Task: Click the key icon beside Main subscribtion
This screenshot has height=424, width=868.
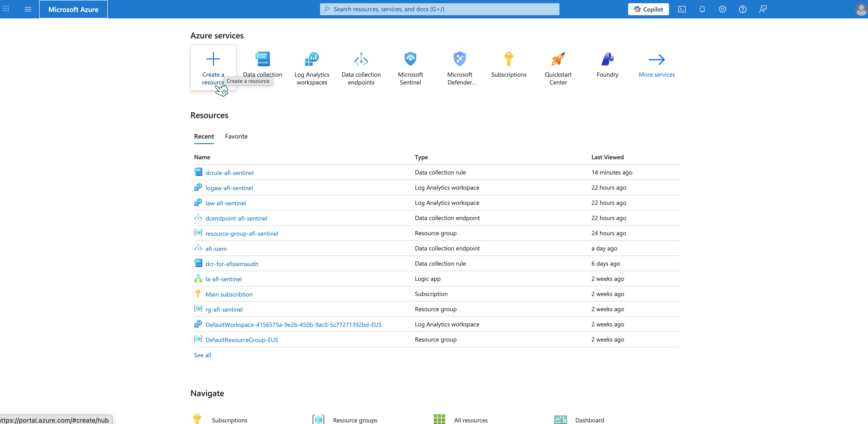Action: click(198, 293)
